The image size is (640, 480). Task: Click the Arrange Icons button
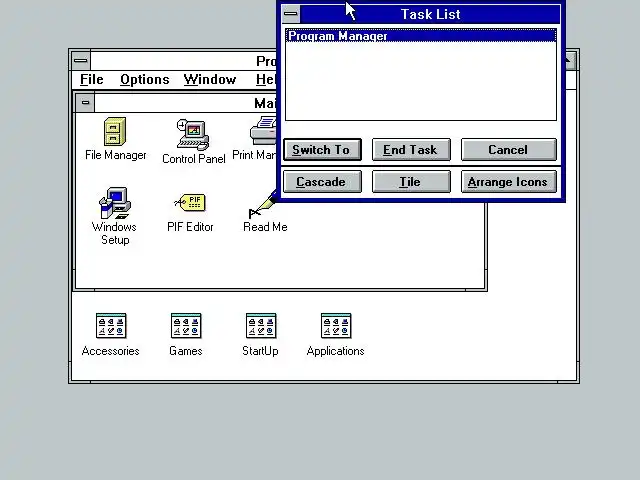coord(509,182)
